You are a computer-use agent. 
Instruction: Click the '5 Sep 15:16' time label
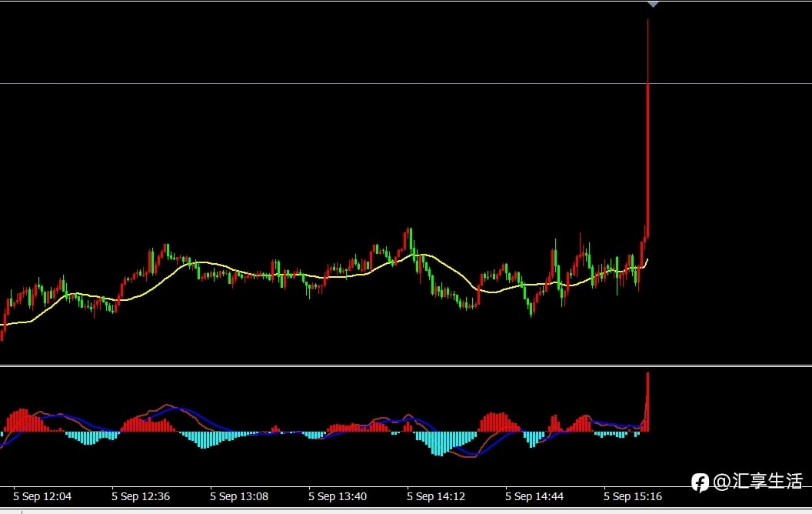point(633,496)
